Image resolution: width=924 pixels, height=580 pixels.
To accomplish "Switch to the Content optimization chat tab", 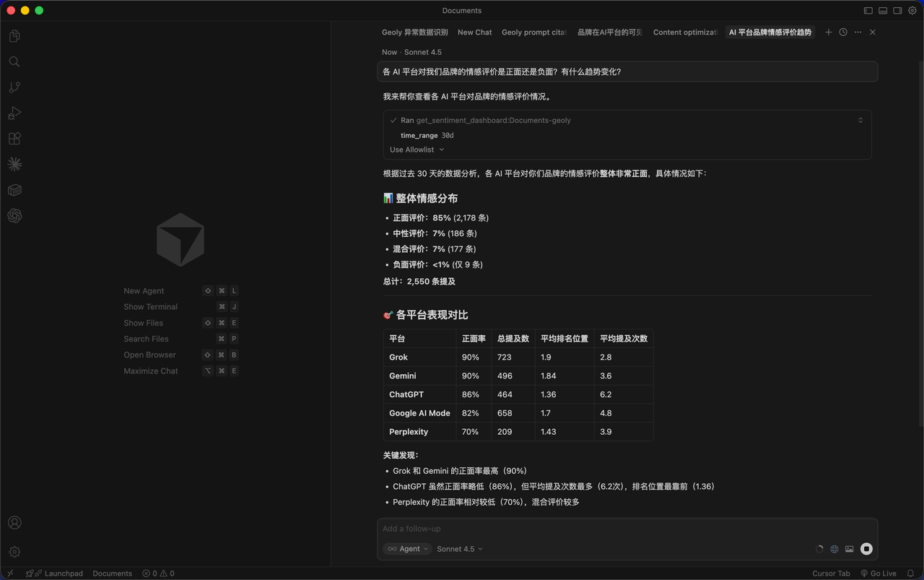I will pos(685,33).
